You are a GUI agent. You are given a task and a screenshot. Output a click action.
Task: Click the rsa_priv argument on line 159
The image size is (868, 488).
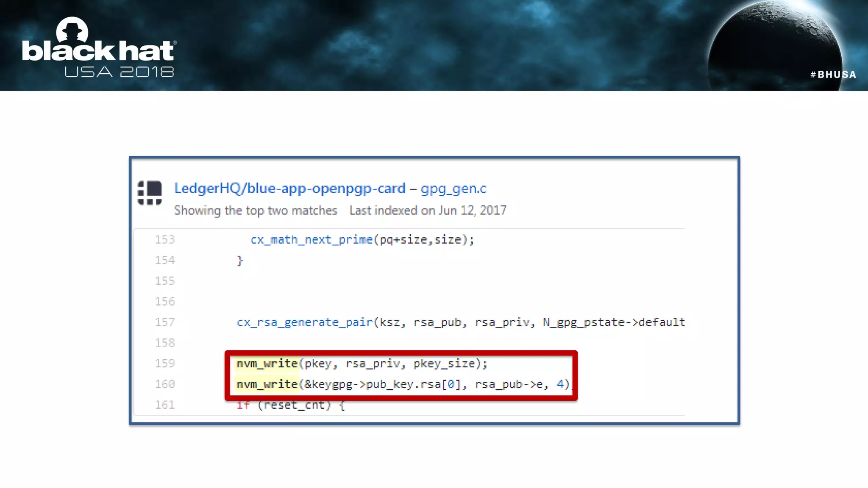point(373,363)
